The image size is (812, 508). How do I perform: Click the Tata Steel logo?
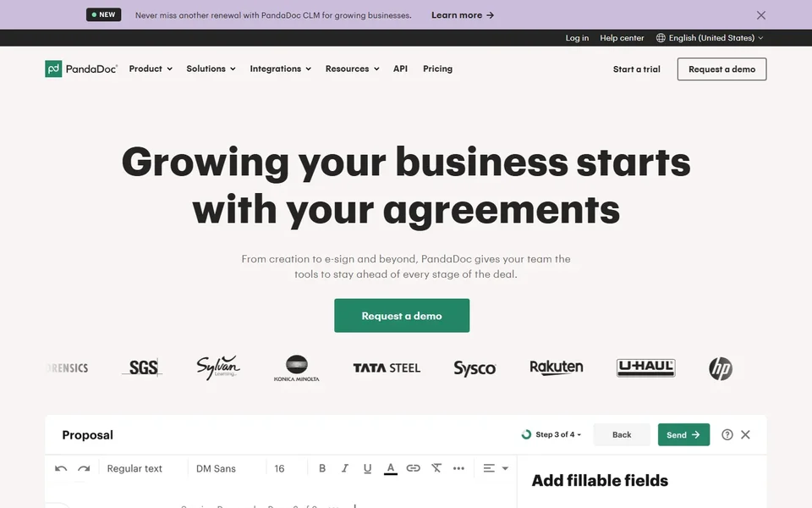click(387, 368)
